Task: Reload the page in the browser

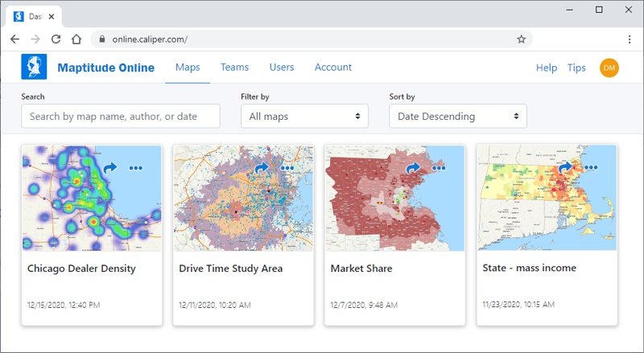Action: click(x=56, y=39)
